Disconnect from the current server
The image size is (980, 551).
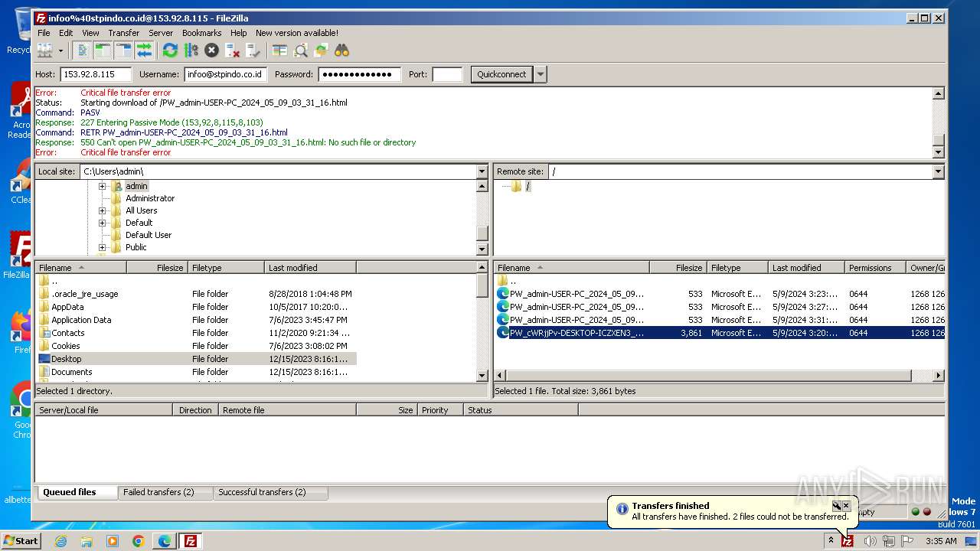tap(233, 51)
